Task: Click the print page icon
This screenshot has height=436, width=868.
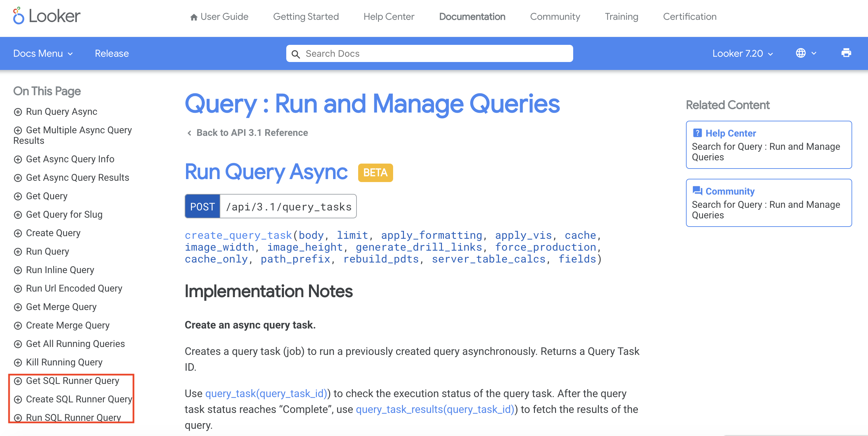Action: 846,53
